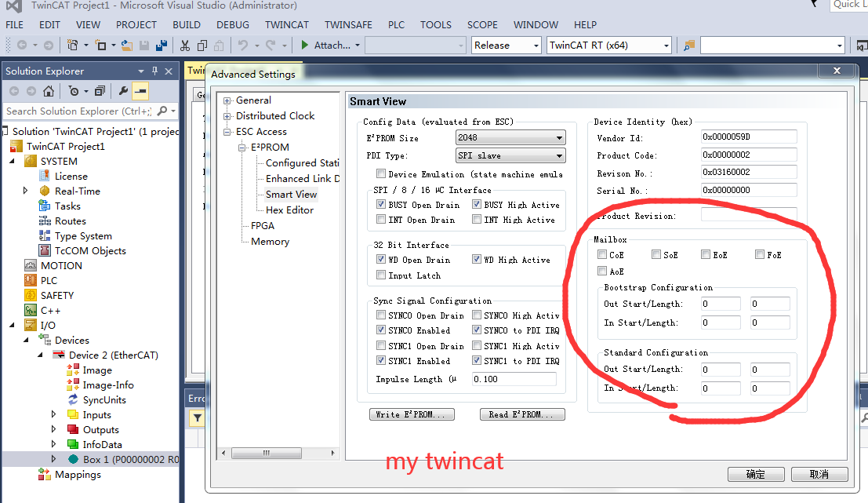Uncheck WD High Active checkbox

tap(477, 259)
